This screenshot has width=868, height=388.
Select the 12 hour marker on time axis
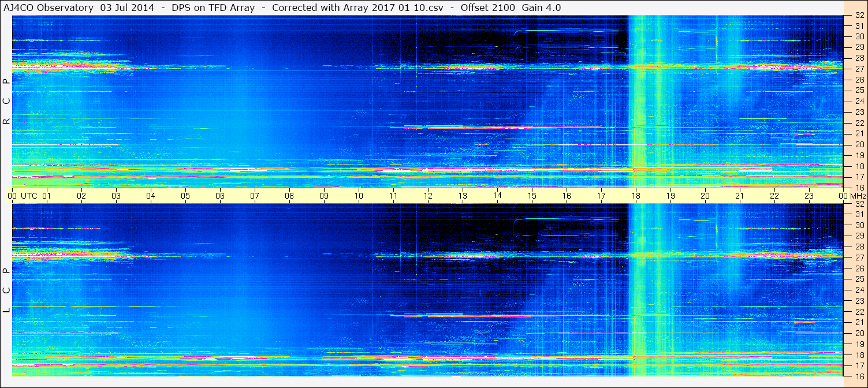(x=428, y=196)
